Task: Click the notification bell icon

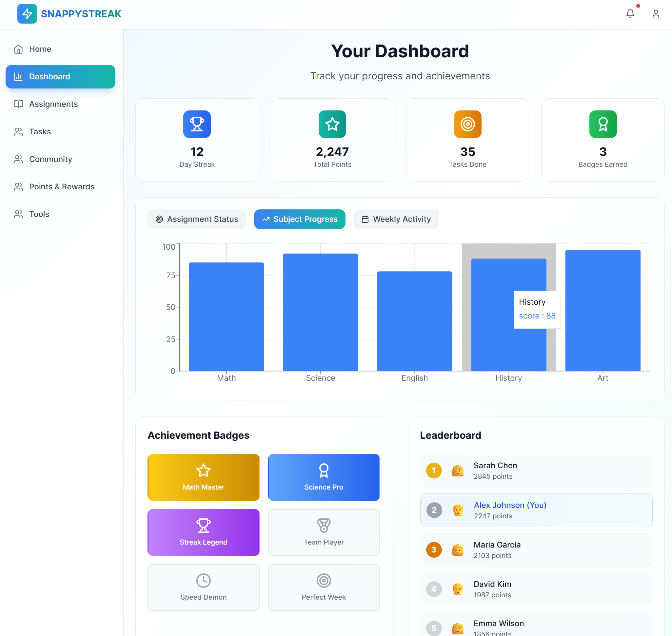Action: coord(630,13)
